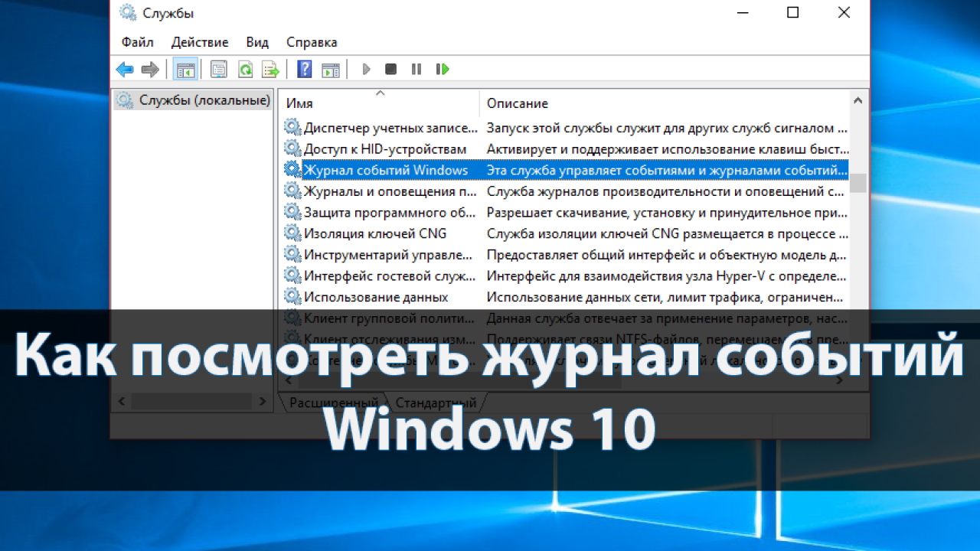Click gear icon of Инструментарий управления
Viewport: 980px width, 551px height.
292,254
